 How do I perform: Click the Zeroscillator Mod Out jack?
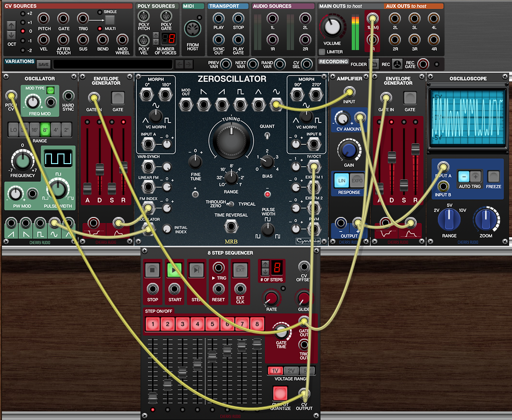tap(186, 105)
